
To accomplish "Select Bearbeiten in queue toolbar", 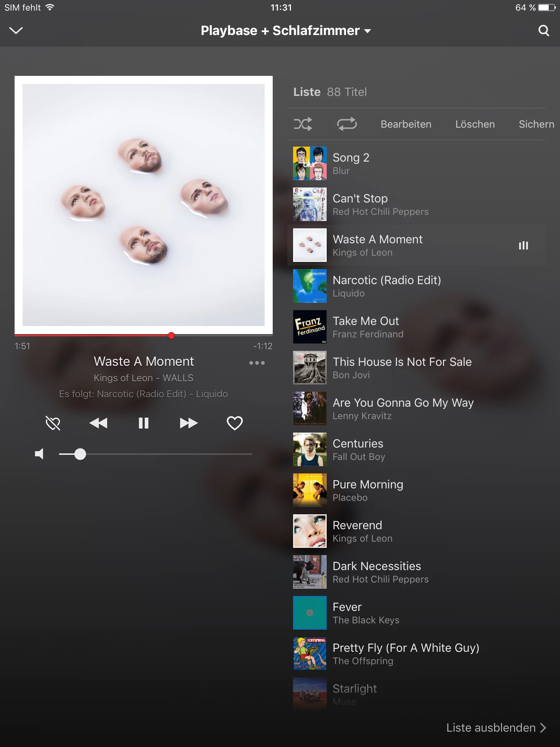I will point(406,124).
